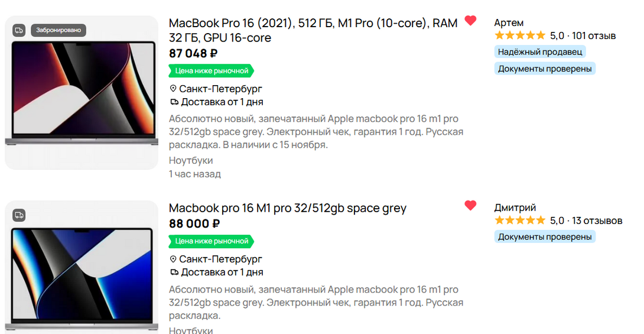Click delivery truck icon on second listing photo
This screenshot has width=644, height=334.
click(19, 215)
